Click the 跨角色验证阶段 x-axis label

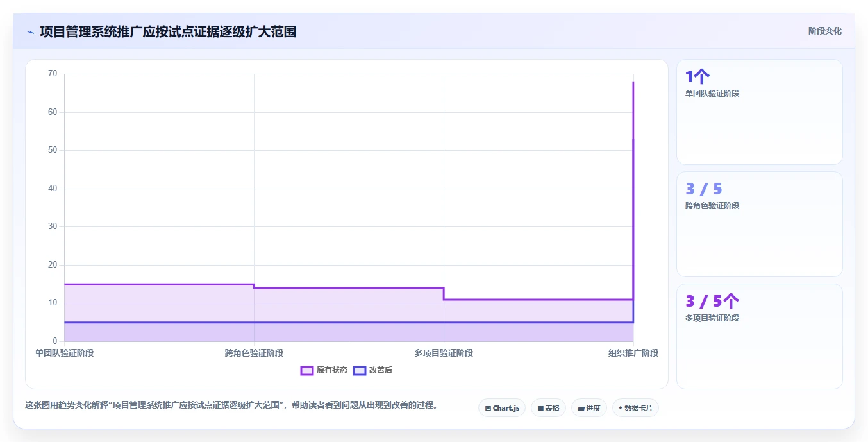click(x=254, y=353)
